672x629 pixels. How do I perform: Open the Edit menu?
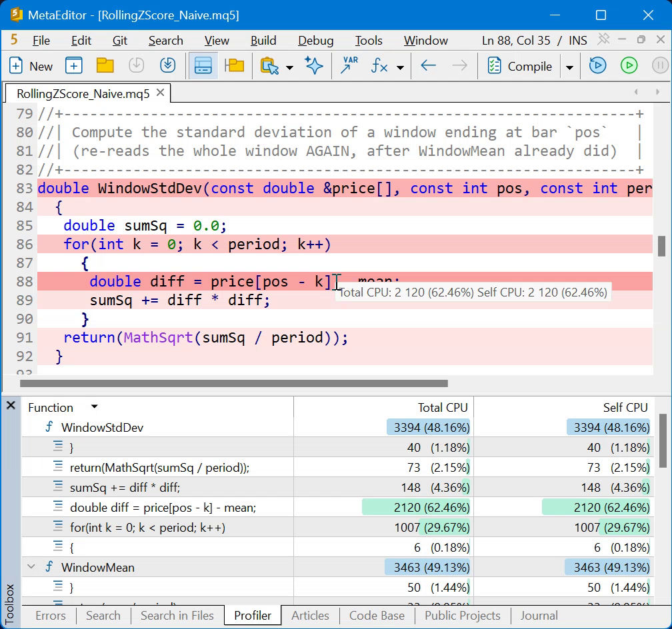(x=81, y=40)
